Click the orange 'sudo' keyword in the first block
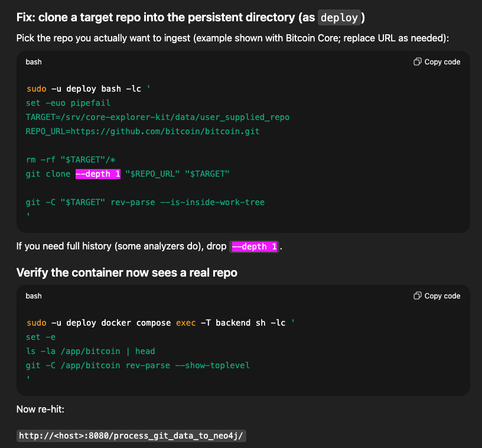482x448 pixels. 36,89
